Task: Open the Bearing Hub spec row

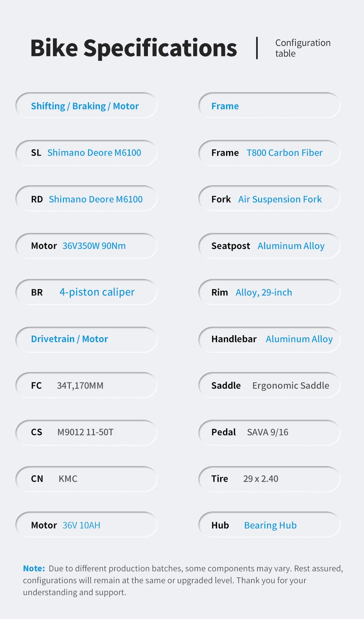Action: point(269,525)
